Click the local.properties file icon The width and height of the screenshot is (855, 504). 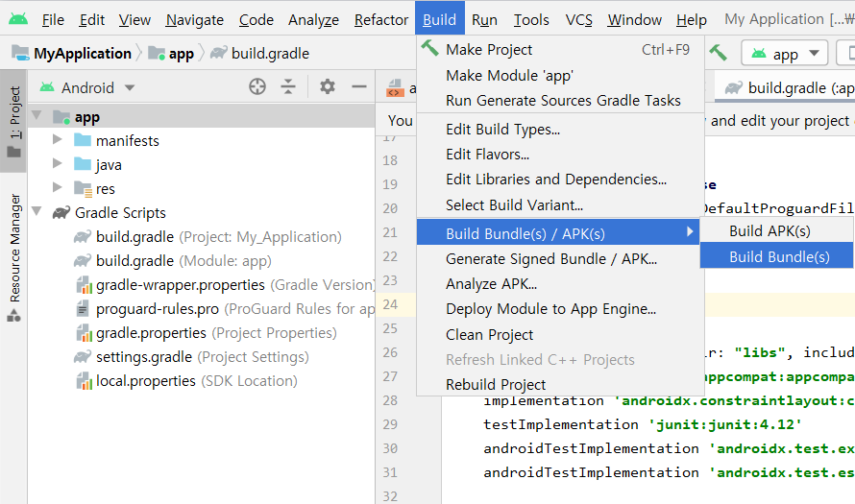84,381
